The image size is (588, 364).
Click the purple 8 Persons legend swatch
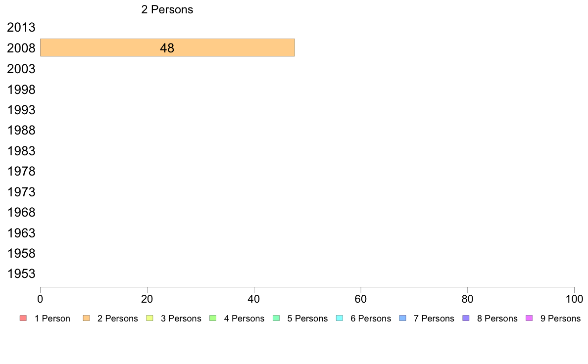[465, 318]
